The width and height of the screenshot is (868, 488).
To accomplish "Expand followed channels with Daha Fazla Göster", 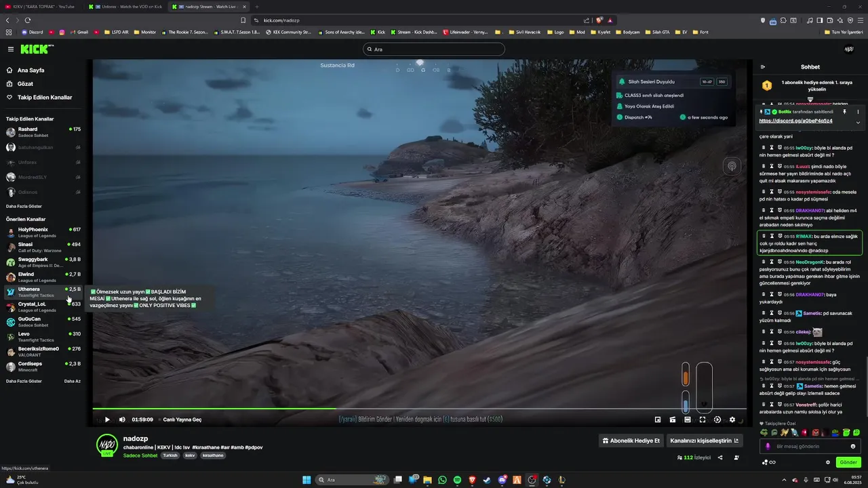I will coord(24,206).
